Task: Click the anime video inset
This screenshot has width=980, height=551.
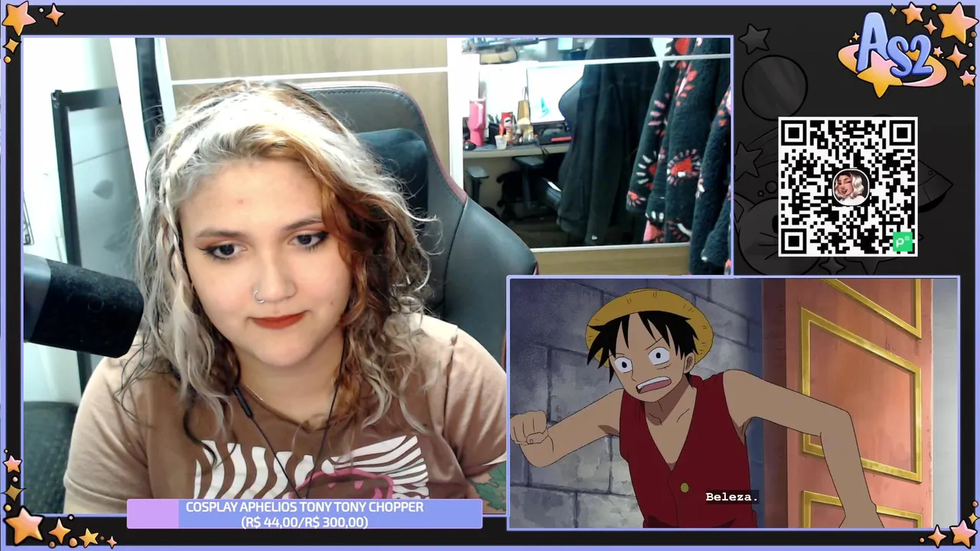Action: (x=733, y=403)
